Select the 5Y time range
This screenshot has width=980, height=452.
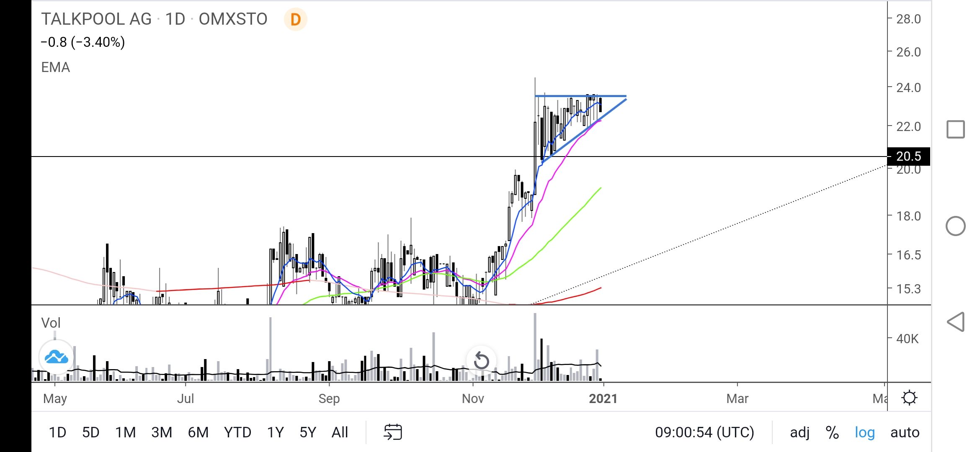click(x=308, y=432)
